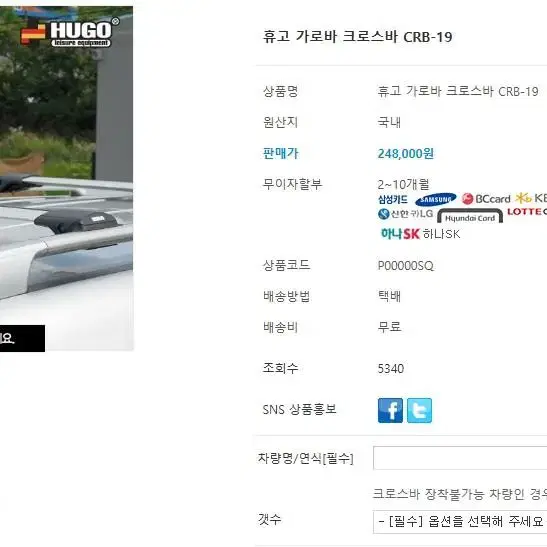Image resolution: width=547 pixels, height=547 pixels.
Task: Click the Lotte card logo
Action: (527, 212)
